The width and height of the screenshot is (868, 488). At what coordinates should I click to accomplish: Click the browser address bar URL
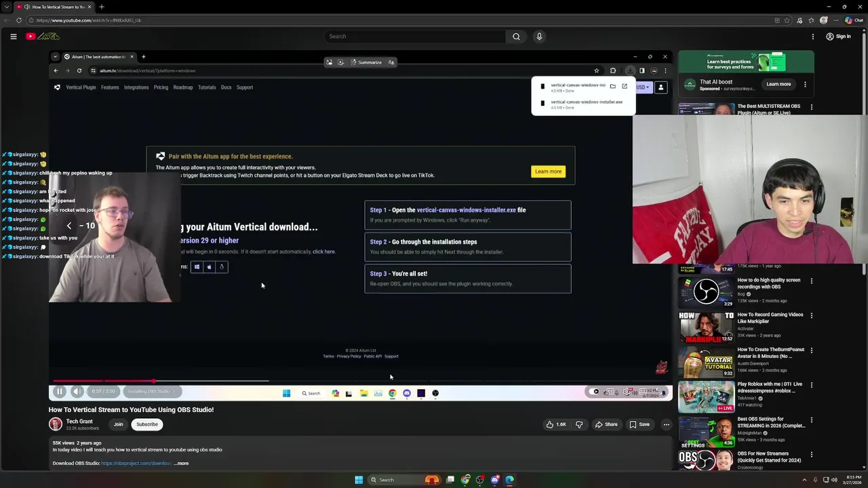click(x=89, y=20)
